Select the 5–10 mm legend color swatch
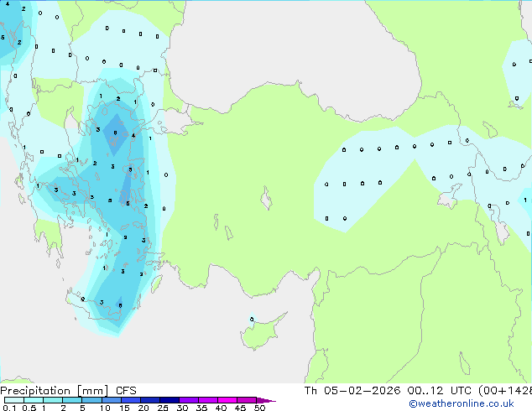The height and width of the screenshot is (411, 532). [x=91, y=400]
